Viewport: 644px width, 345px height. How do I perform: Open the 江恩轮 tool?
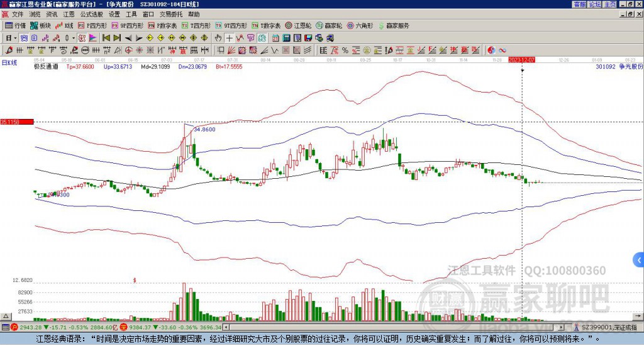click(x=298, y=25)
